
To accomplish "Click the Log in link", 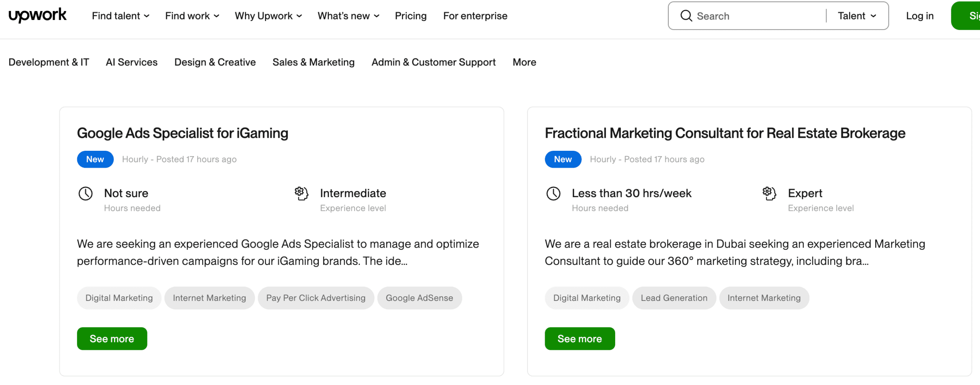I will point(920,16).
